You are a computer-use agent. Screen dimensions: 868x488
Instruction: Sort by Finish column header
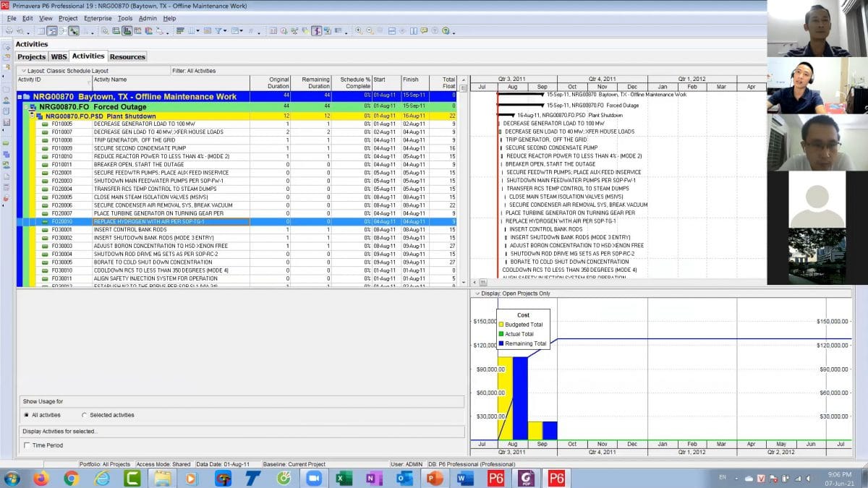(414, 83)
